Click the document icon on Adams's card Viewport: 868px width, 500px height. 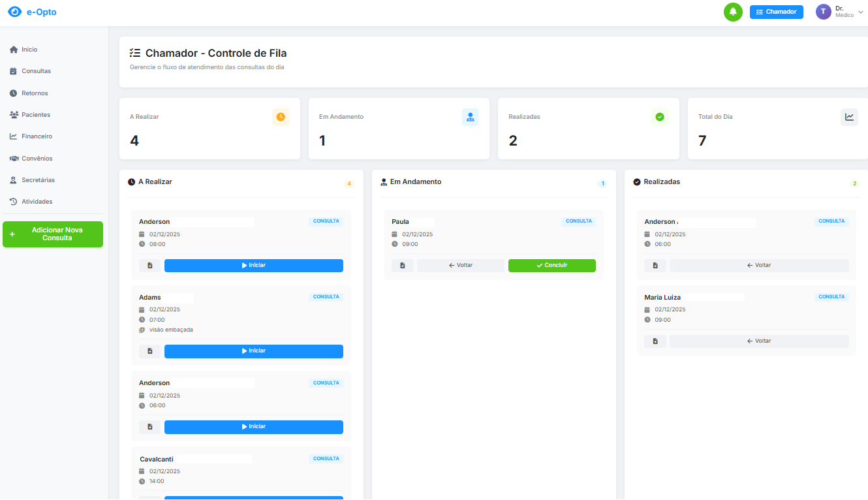pos(149,351)
